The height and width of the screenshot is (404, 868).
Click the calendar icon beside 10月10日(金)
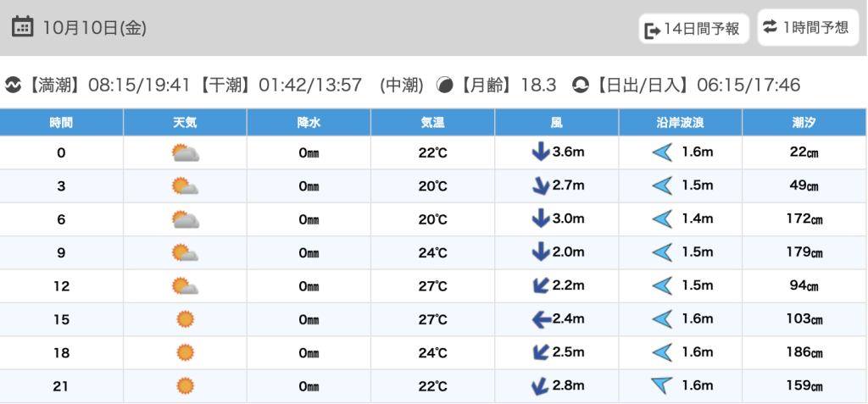[x=23, y=27]
